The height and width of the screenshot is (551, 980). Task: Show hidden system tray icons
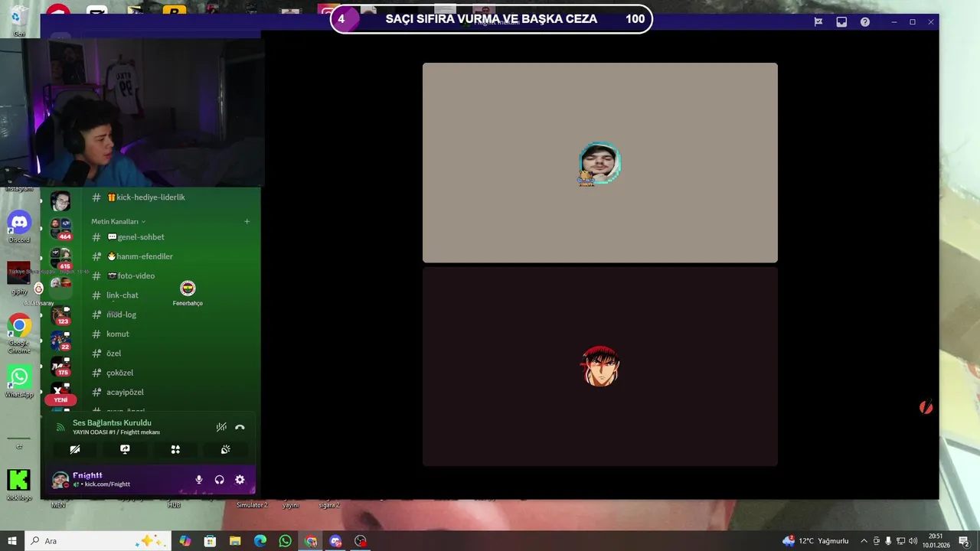[864, 541]
